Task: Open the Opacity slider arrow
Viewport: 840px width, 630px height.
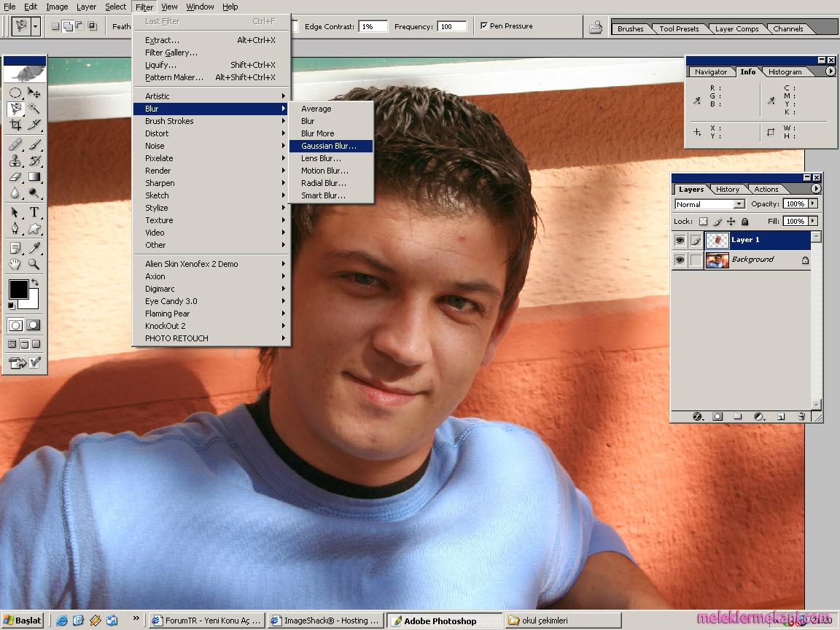Action: click(x=813, y=204)
